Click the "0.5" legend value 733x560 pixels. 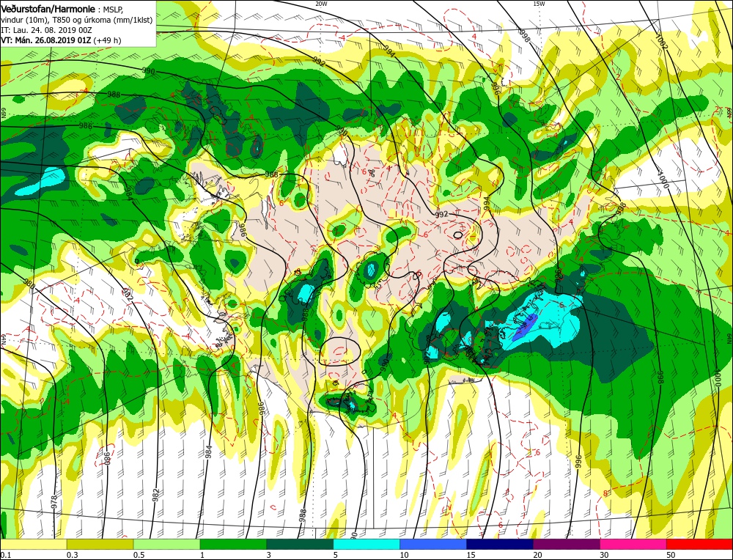[139, 555]
